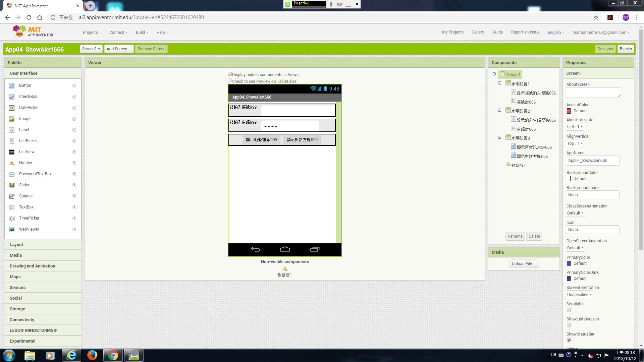
Task: Click the MIT App Inventor logo
Action: [x=33, y=32]
